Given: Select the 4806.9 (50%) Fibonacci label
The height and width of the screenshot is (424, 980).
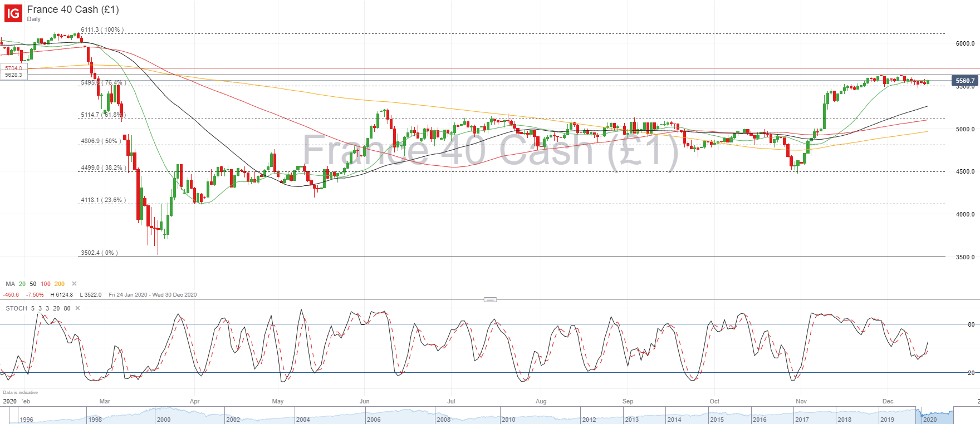Looking at the screenshot, I should point(101,141).
